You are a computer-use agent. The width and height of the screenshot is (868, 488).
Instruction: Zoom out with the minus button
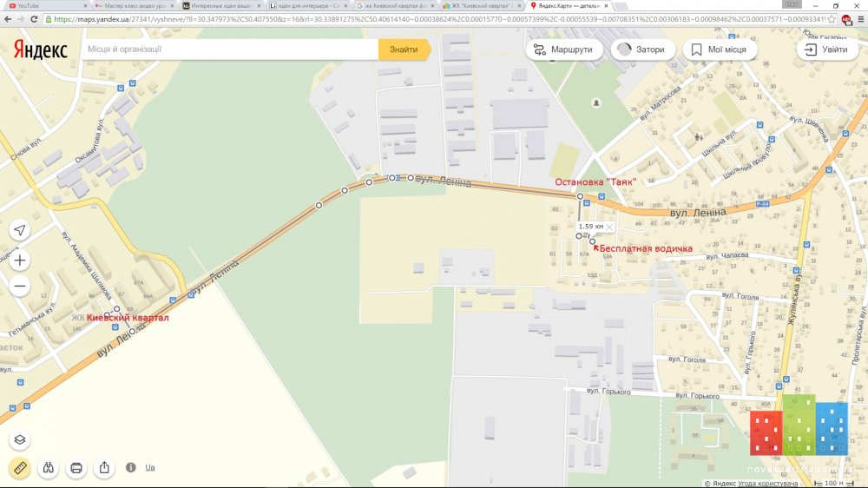click(20, 287)
